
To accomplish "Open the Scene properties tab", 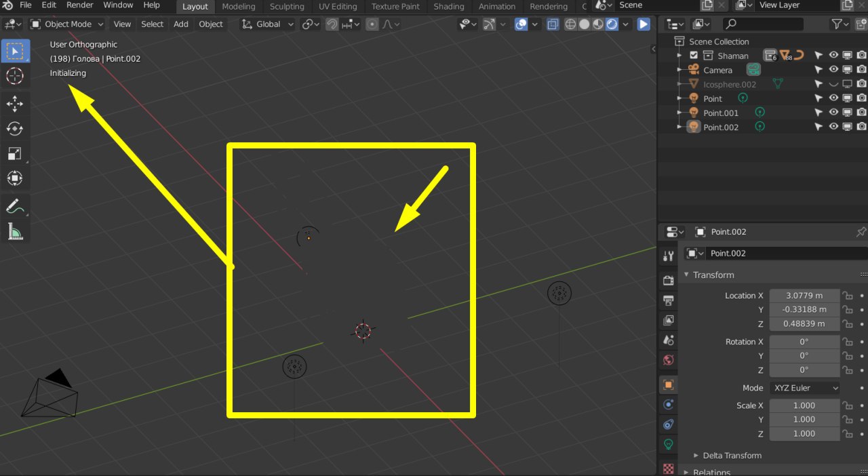I will pyautogui.click(x=668, y=340).
